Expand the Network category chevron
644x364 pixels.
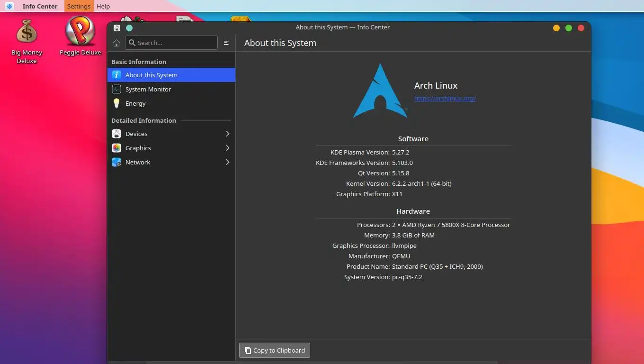point(227,162)
